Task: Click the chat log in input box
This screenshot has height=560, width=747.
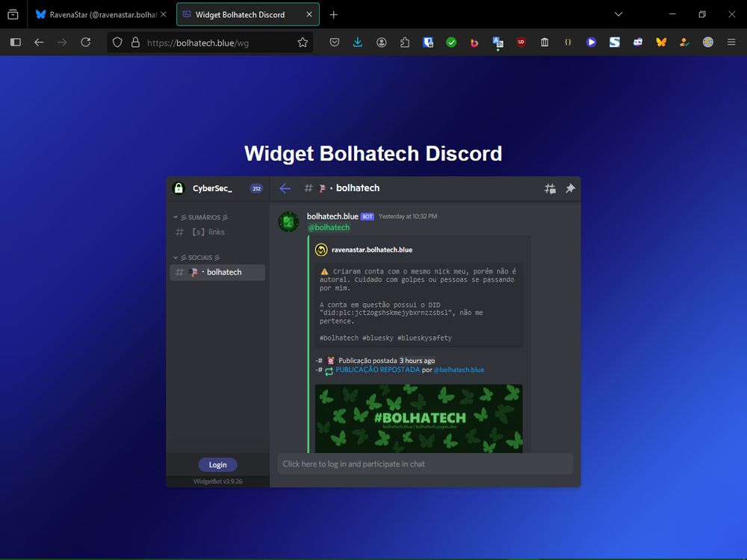Action: pyautogui.click(x=425, y=464)
